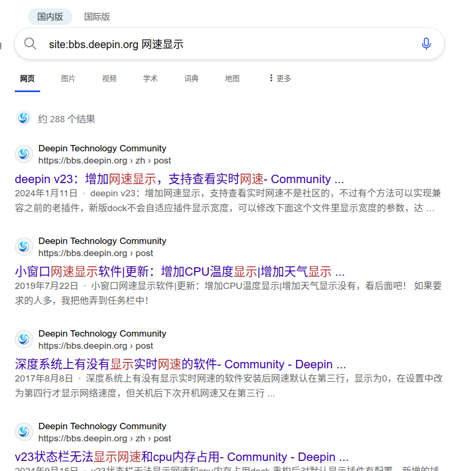Activate the voice search microphone

click(x=426, y=44)
